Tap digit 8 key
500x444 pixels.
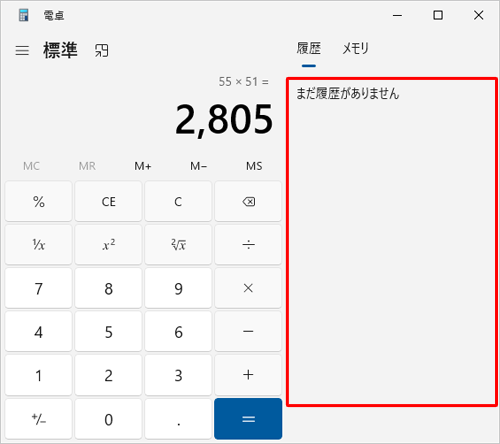point(109,288)
